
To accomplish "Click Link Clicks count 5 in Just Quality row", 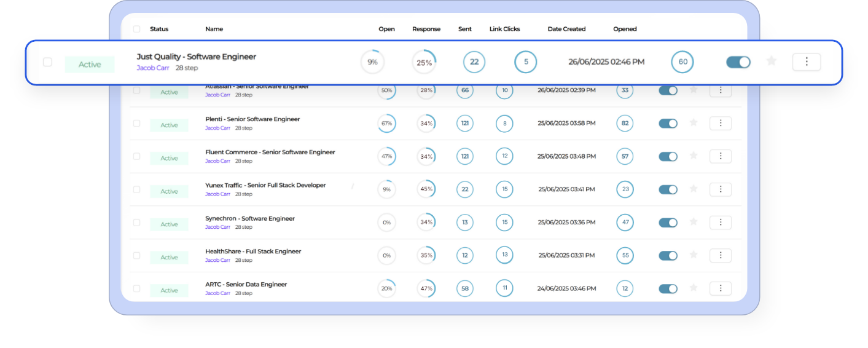I will pyautogui.click(x=526, y=62).
